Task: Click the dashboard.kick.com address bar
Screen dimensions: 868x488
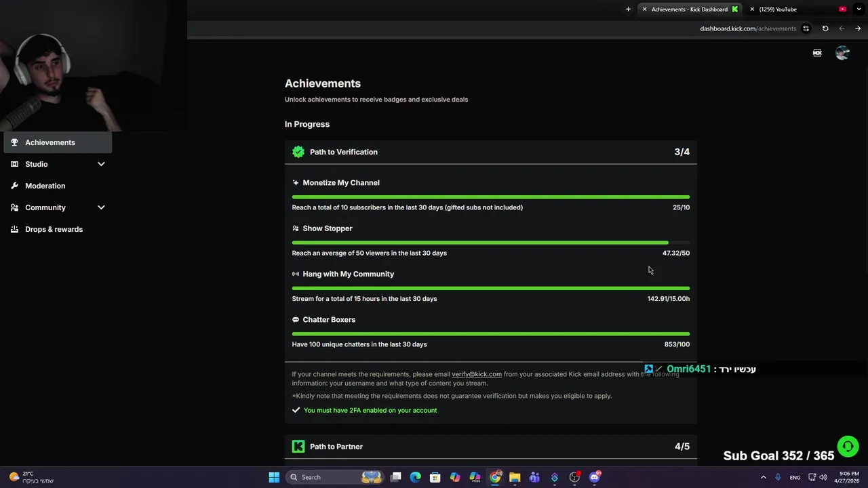Action: click(748, 28)
